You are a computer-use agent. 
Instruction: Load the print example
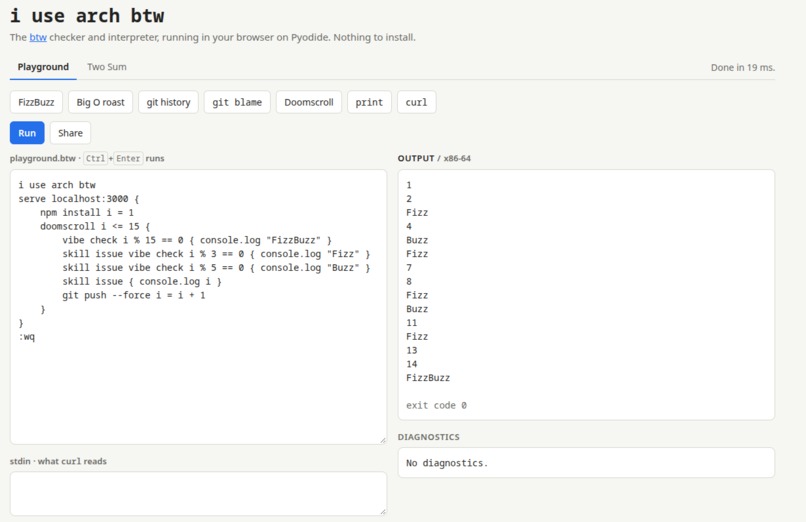point(369,102)
